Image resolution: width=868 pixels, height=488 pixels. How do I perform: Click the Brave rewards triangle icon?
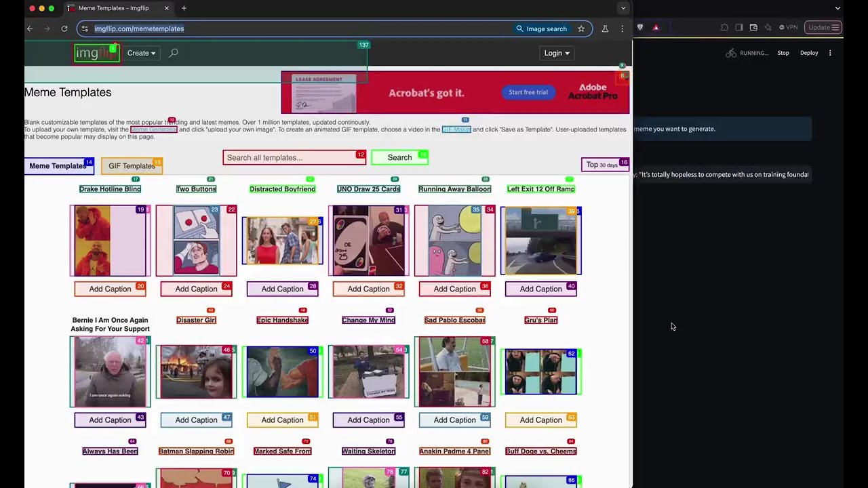(x=656, y=27)
